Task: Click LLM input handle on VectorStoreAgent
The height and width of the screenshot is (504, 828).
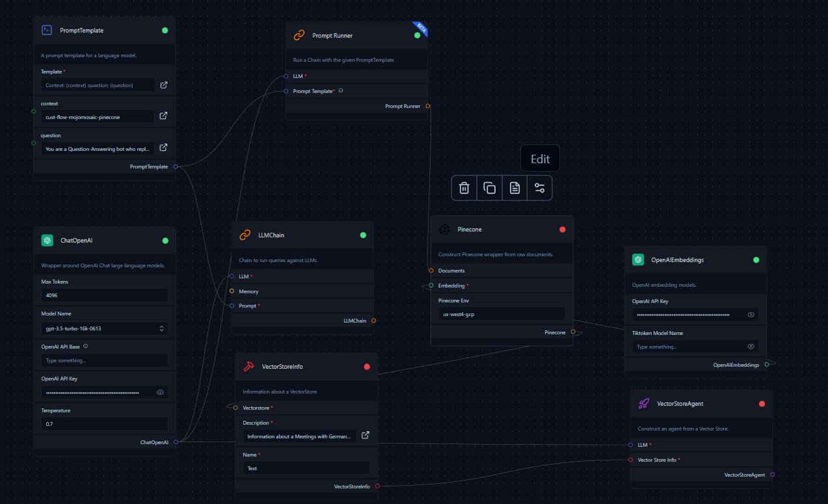Action: pos(631,445)
